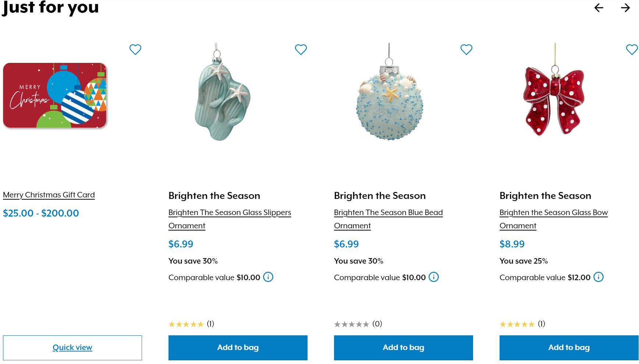
Task: Show comparable value info for Slippers Ornament
Action: [x=269, y=277]
